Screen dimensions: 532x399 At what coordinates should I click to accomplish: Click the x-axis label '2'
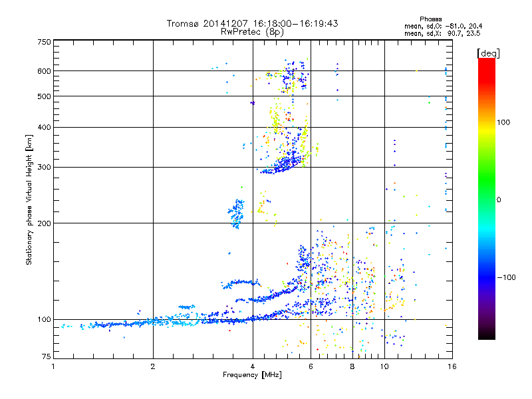coord(153,366)
